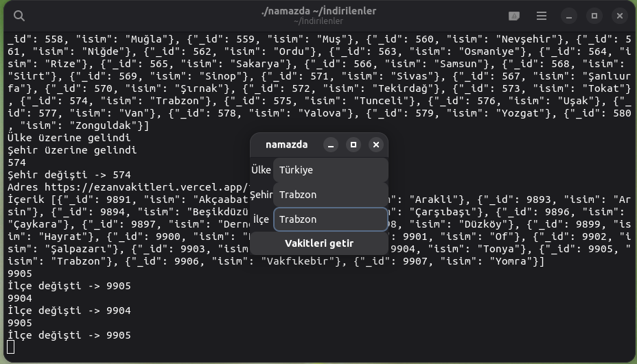
Task: Close the terminal window
Action: tap(620, 16)
